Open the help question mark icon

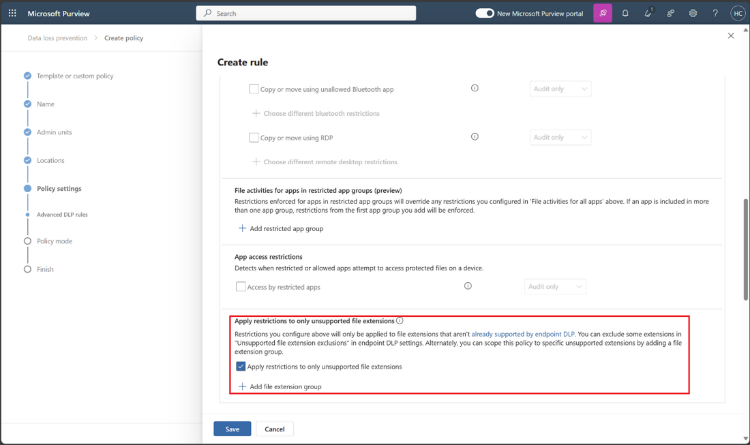[x=715, y=13]
